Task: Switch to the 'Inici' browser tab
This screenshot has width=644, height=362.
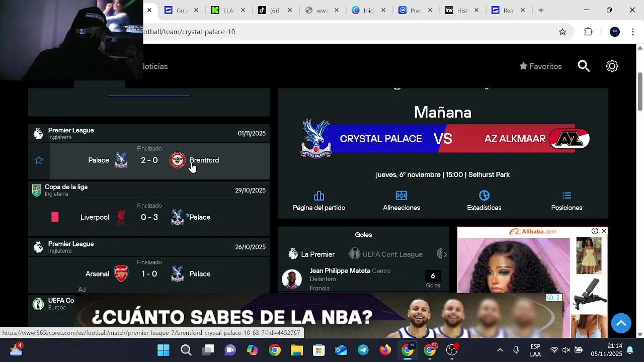Action: point(366,10)
